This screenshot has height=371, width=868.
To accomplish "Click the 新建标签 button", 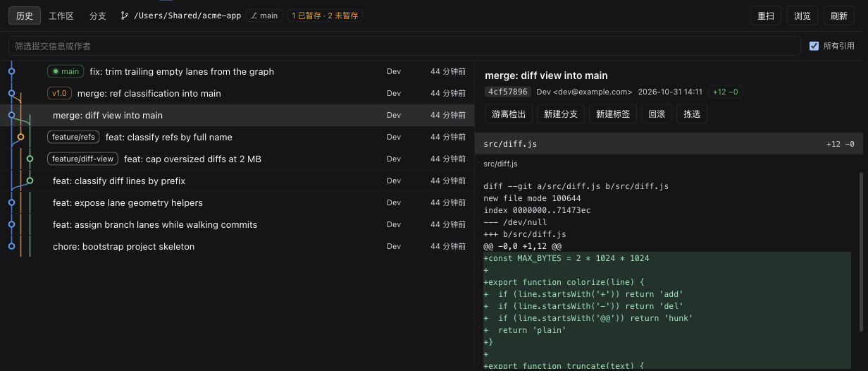I will [613, 114].
